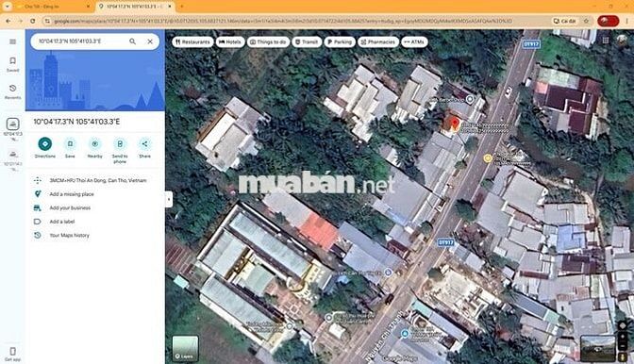The width and height of the screenshot is (634, 364).
Task: Click the compass / my location control
Action: click(623, 325)
